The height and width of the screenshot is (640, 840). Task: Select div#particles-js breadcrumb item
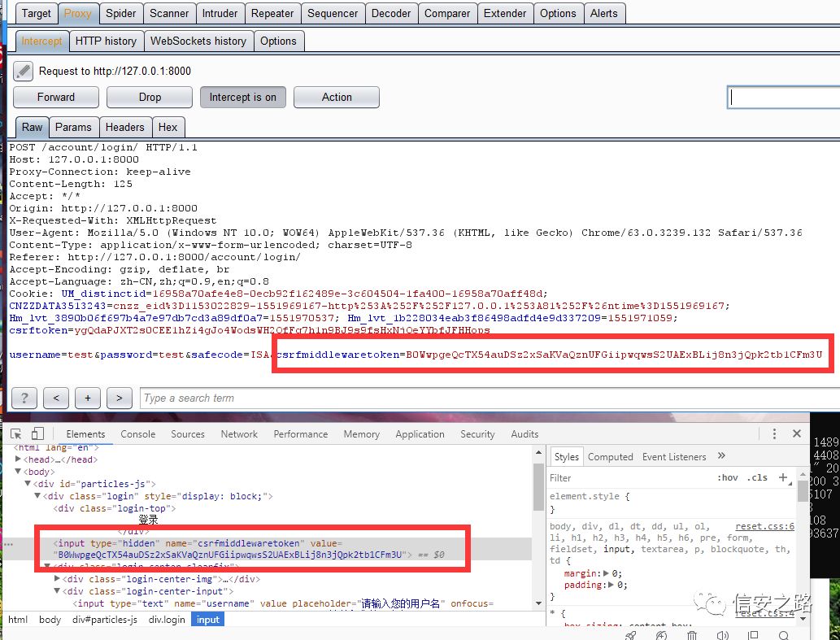tap(104, 619)
